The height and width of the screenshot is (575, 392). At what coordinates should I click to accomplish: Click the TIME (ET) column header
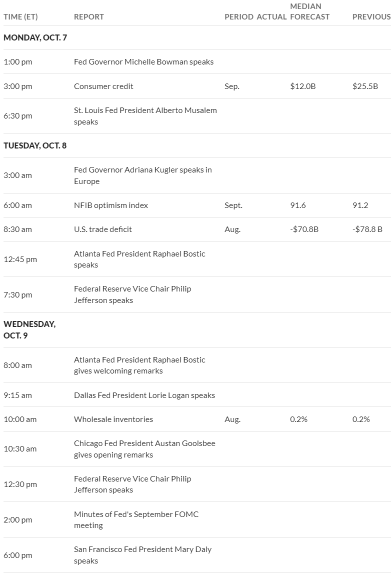click(20, 17)
